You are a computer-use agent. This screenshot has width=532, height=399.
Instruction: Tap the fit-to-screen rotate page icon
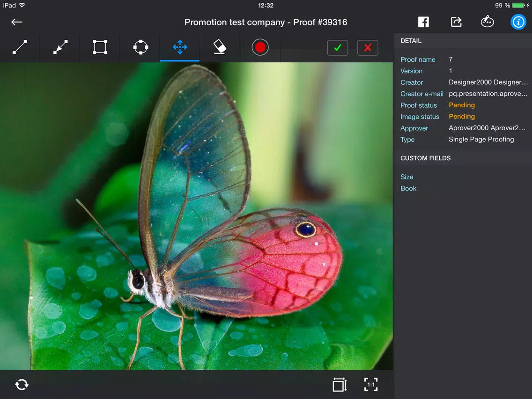point(340,384)
